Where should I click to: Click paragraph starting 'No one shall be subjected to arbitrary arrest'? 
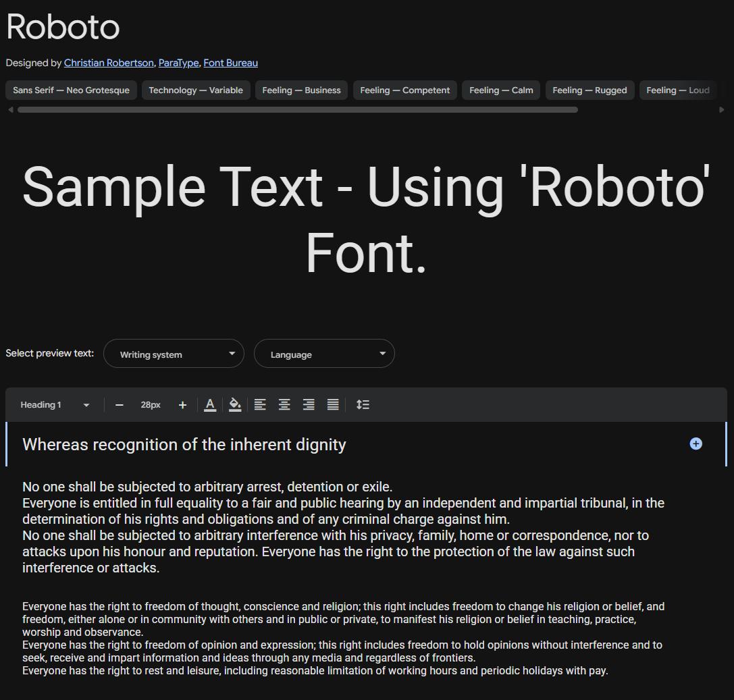click(x=343, y=527)
